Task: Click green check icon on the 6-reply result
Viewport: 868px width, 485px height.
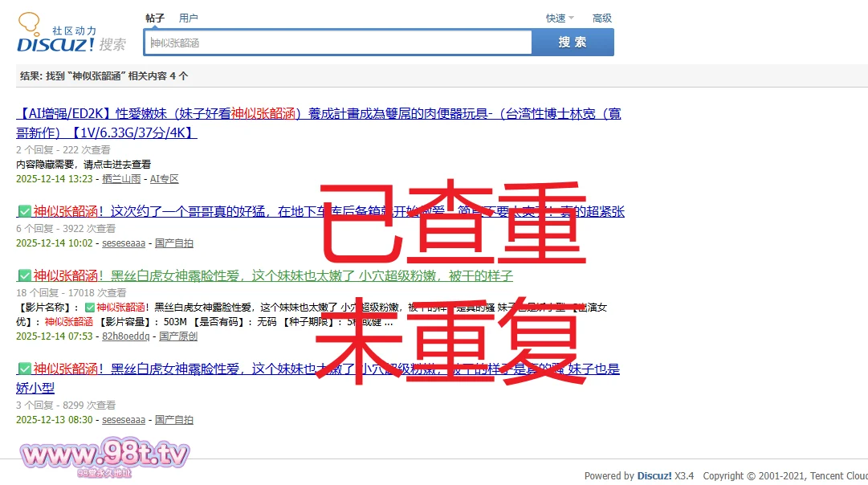Action: [24, 212]
